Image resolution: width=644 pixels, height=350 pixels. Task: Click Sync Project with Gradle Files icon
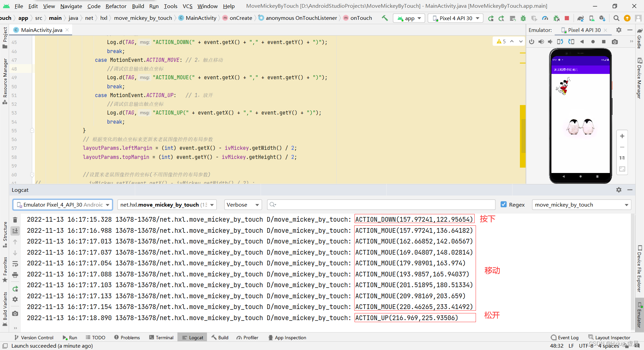(x=581, y=18)
